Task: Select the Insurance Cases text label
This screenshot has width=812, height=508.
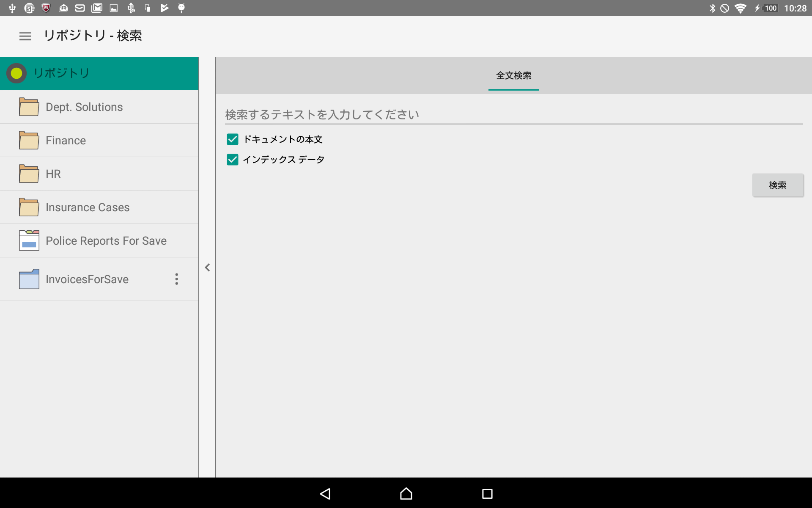Action: coord(88,207)
